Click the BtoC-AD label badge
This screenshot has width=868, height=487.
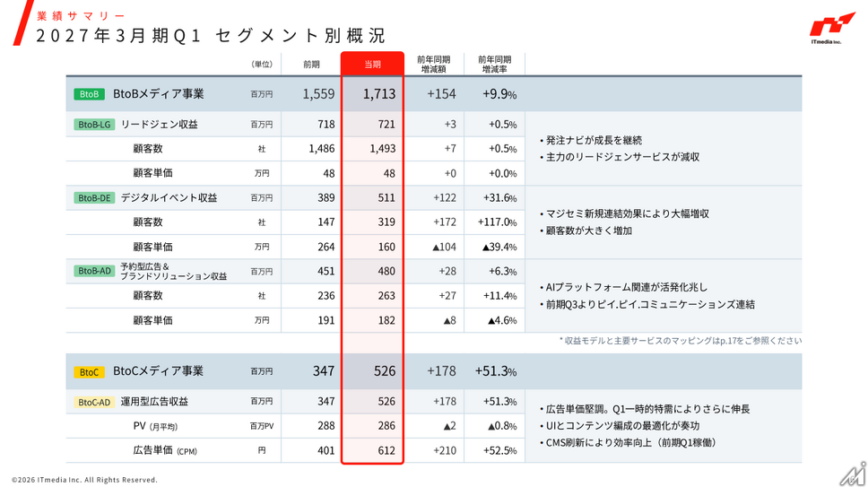click(94, 402)
